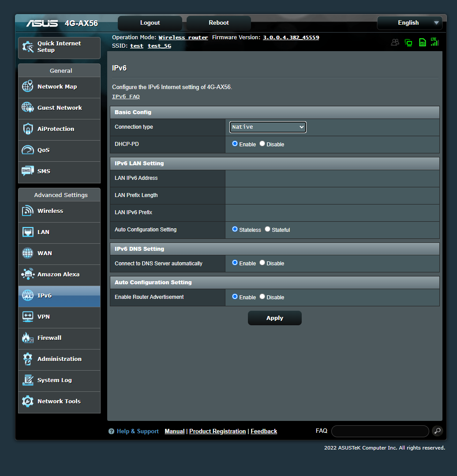
Task: Click the SMS message icon
Action: pyautogui.click(x=28, y=171)
